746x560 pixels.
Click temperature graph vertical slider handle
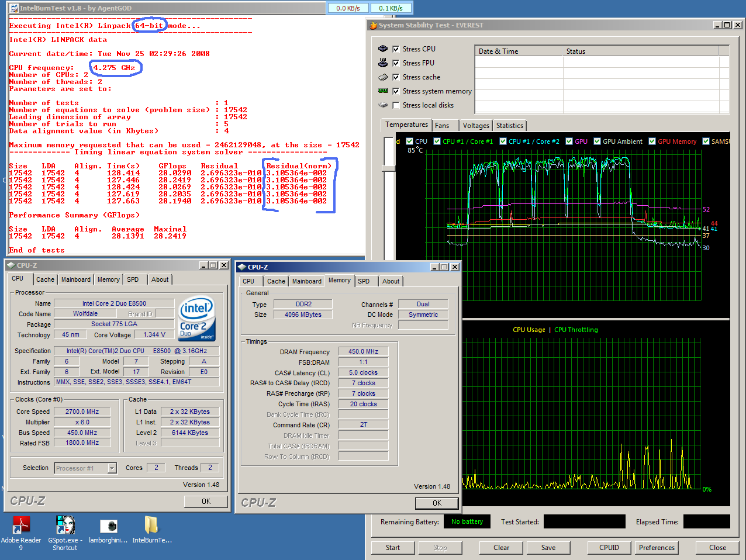(x=388, y=168)
